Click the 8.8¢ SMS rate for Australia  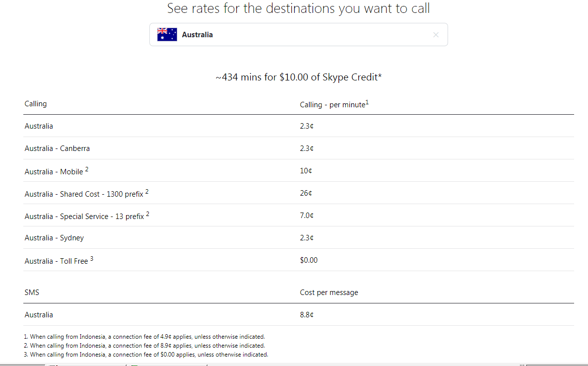coord(306,314)
